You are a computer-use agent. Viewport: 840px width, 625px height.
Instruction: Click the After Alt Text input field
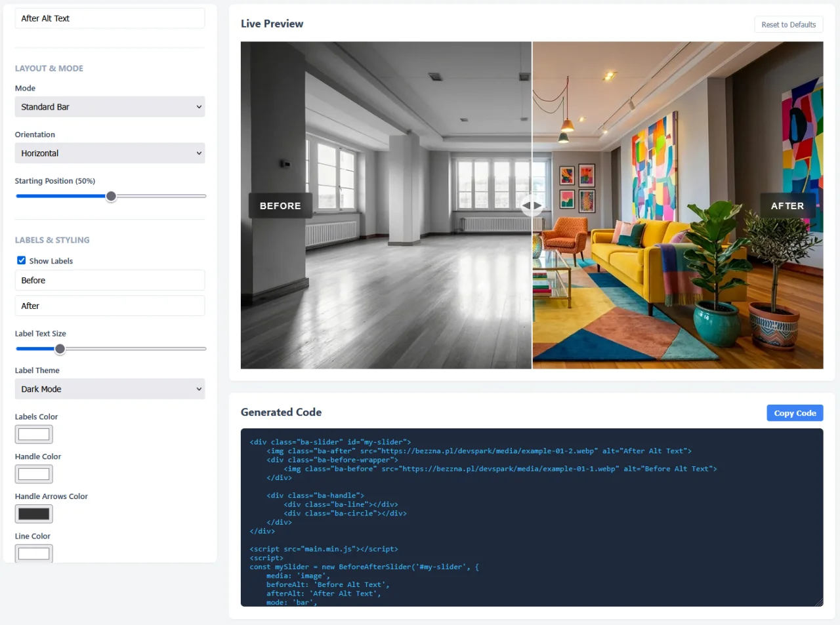coord(110,18)
